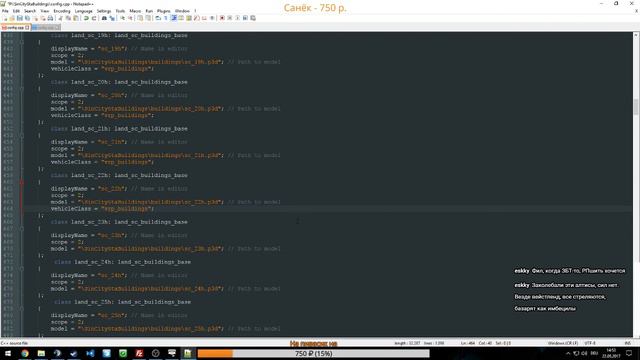The width and height of the screenshot is (640, 360).
Task: Collapse the land_sc_20h class fold marker
Action: tap(22, 89)
